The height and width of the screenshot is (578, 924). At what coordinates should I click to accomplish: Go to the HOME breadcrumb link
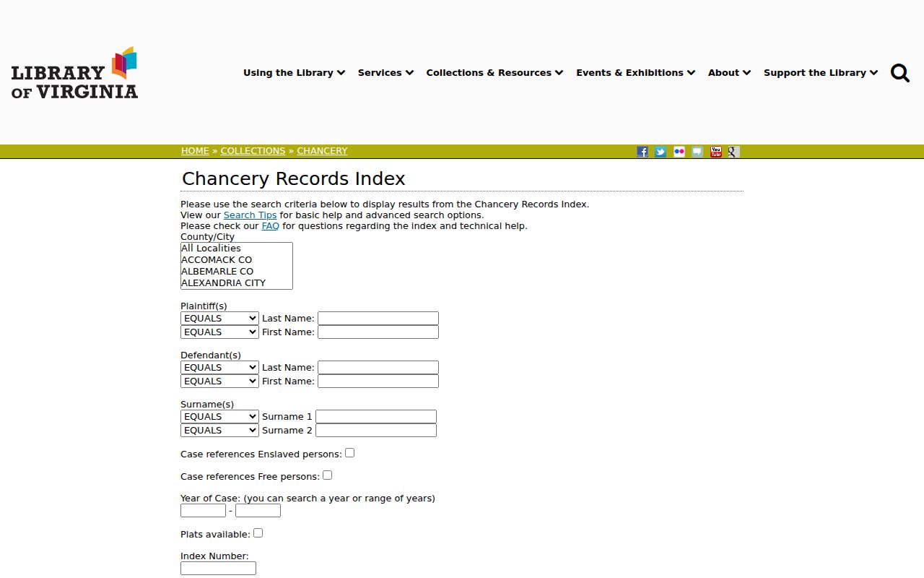(195, 151)
